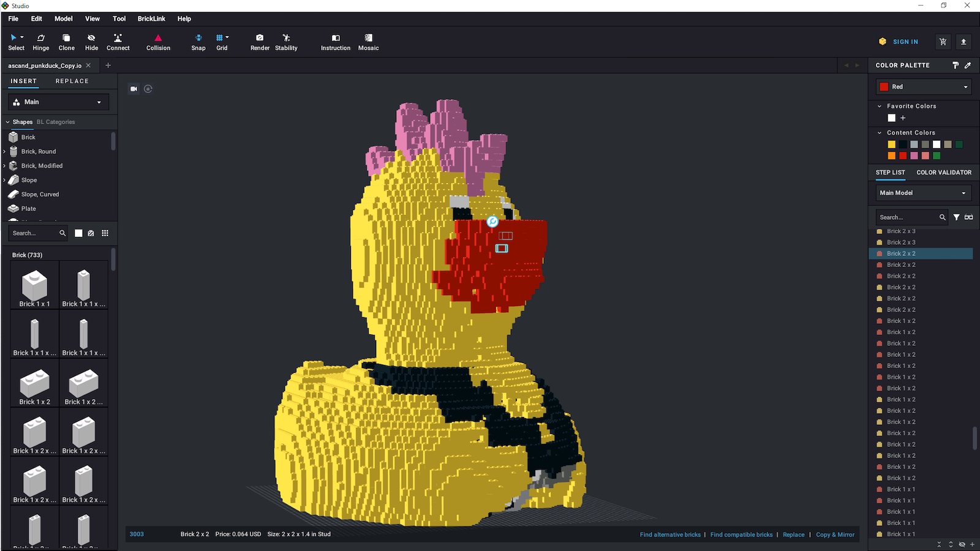
Task: Open the Main Model dropdown
Action: [x=923, y=193]
